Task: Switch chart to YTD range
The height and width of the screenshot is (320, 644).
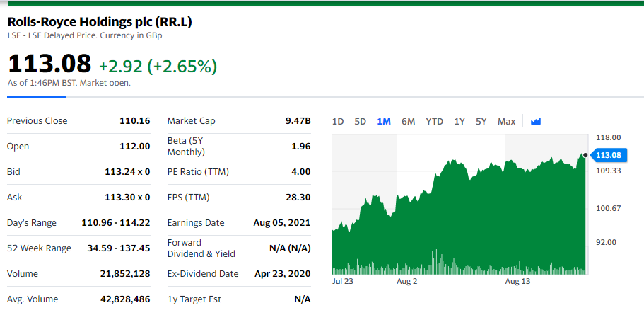Action: coord(435,121)
